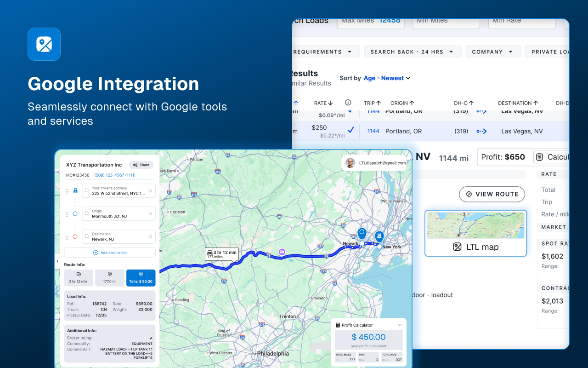The image size is (588, 368).
Task: Sort results by the Origin column
Action: click(x=402, y=103)
